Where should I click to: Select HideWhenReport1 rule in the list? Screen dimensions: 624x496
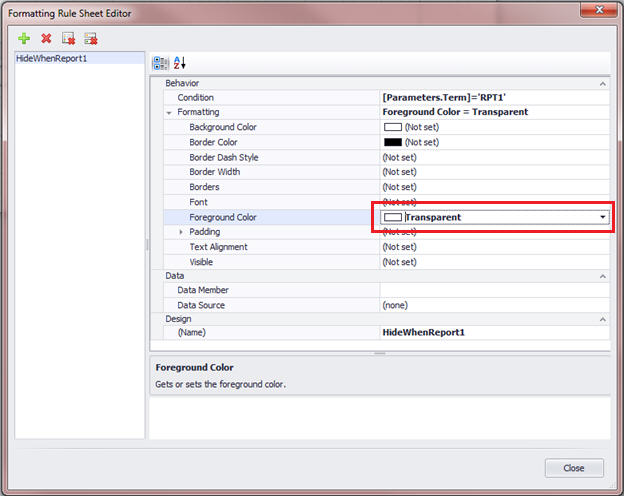(50, 59)
